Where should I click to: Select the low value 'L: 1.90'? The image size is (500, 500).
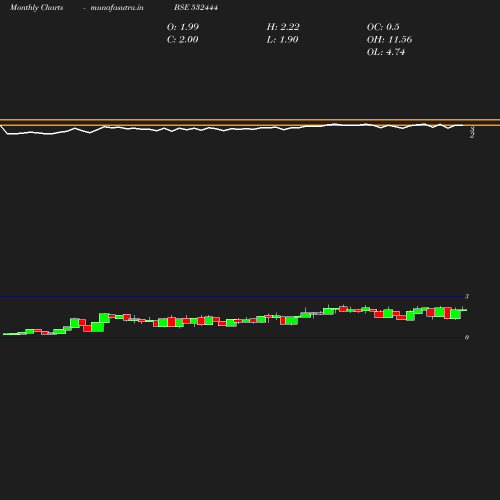pyautogui.click(x=282, y=39)
